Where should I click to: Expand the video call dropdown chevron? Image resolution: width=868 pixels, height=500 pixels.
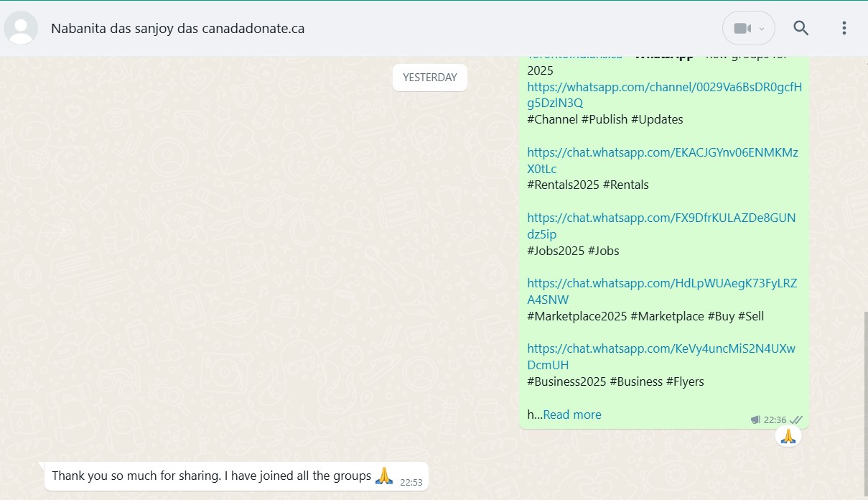click(762, 29)
